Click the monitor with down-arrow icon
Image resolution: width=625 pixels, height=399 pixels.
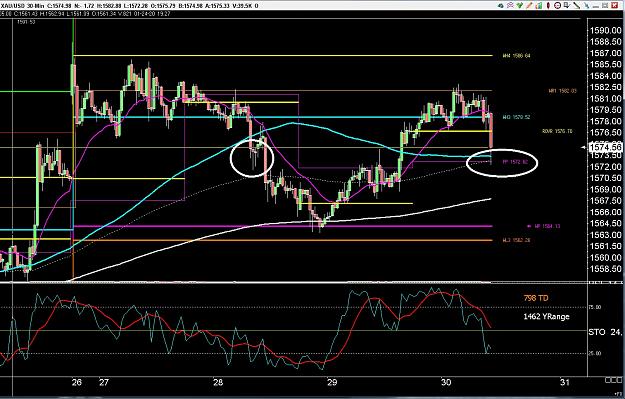(x=567, y=6)
